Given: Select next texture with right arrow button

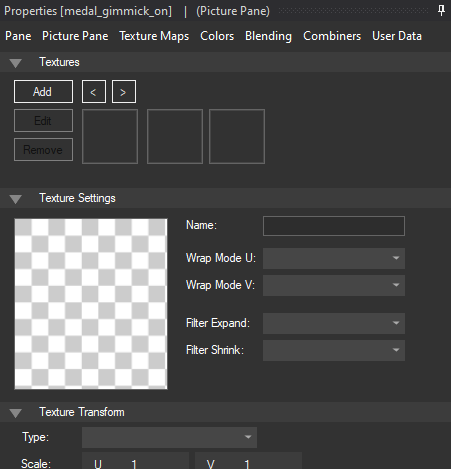Looking at the screenshot, I should [x=124, y=92].
